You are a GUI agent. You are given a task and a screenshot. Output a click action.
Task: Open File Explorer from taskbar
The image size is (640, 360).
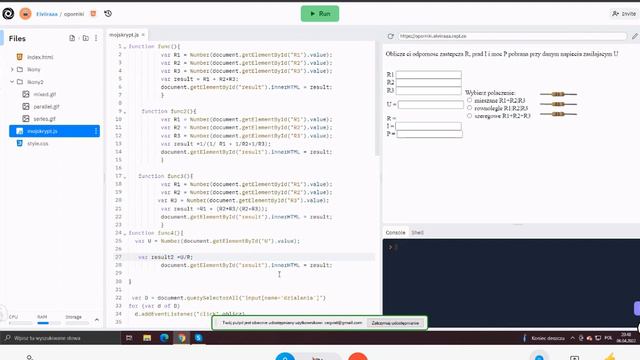tap(147, 338)
